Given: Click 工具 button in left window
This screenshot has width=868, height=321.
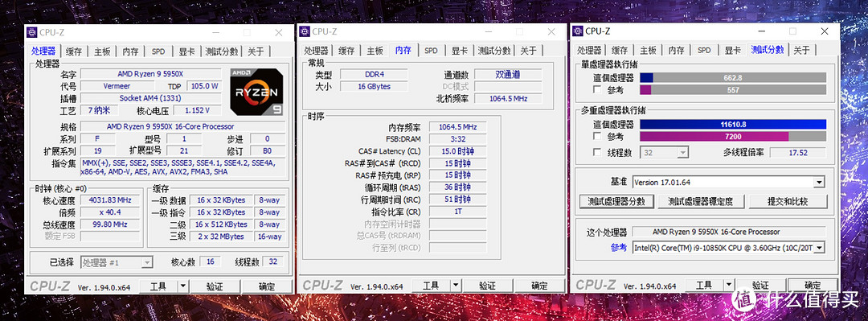Looking at the screenshot, I should pos(158,286).
